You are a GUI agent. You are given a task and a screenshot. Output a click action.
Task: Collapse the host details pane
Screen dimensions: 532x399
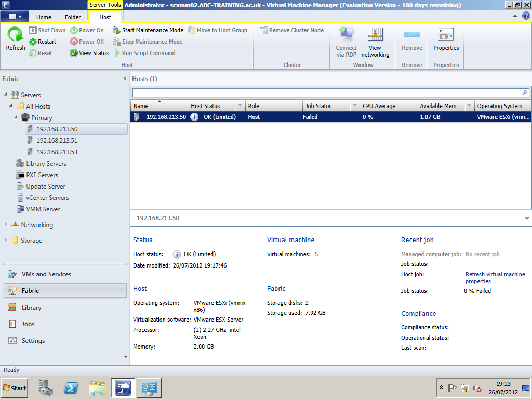pyautogui.click(x=527, y=218)
